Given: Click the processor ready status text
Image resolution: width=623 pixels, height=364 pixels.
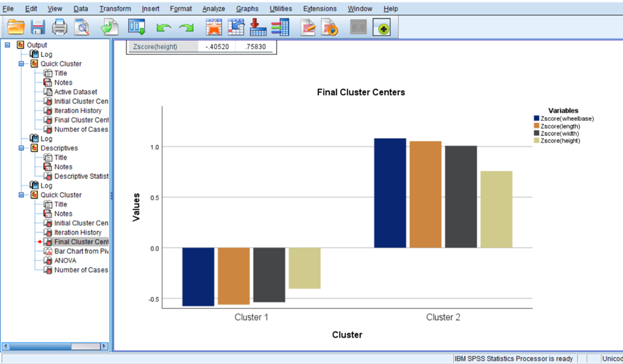Looking at the screenshot, I should tap(514, 358).
